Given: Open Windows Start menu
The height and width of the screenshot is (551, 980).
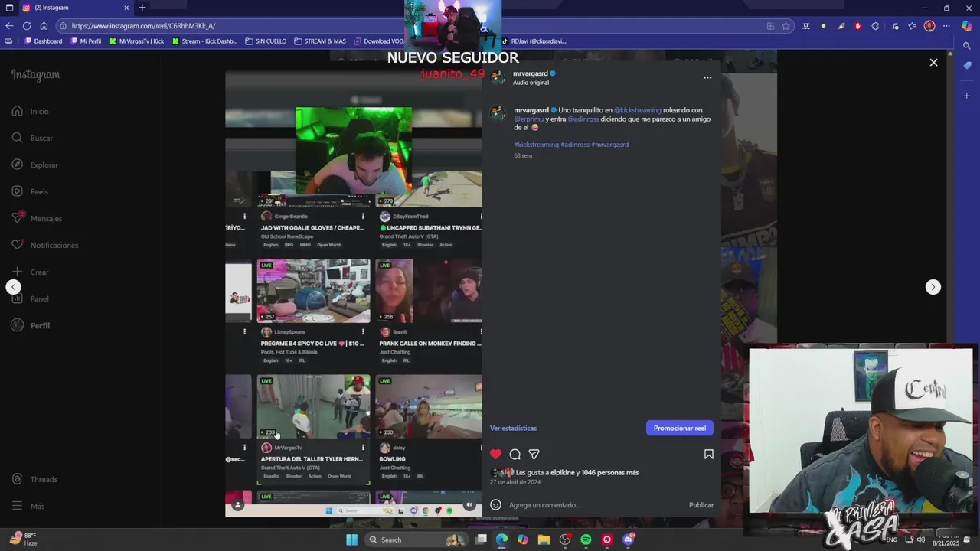Looking at the screenshot, I should [351, 540].
